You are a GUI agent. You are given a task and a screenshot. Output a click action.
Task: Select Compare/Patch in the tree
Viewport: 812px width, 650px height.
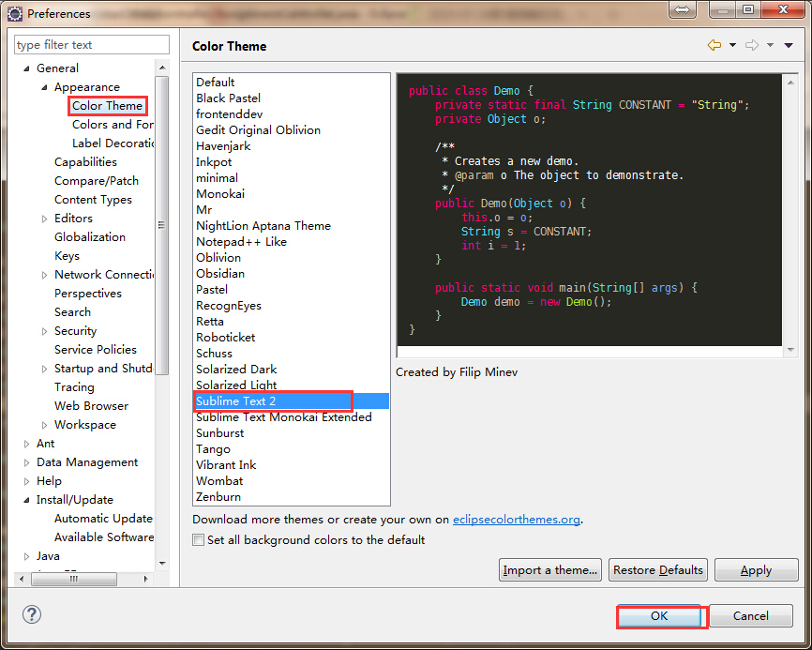click(97, 181)
